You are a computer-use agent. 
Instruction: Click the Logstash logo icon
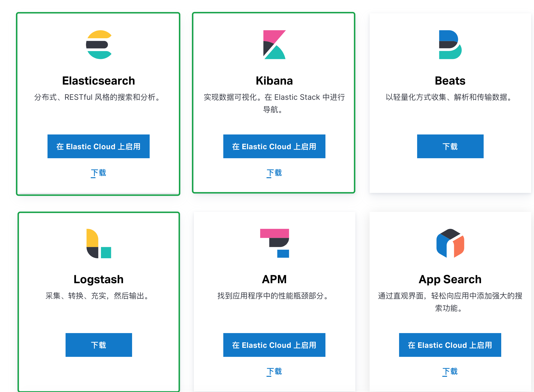pos(99,243)
